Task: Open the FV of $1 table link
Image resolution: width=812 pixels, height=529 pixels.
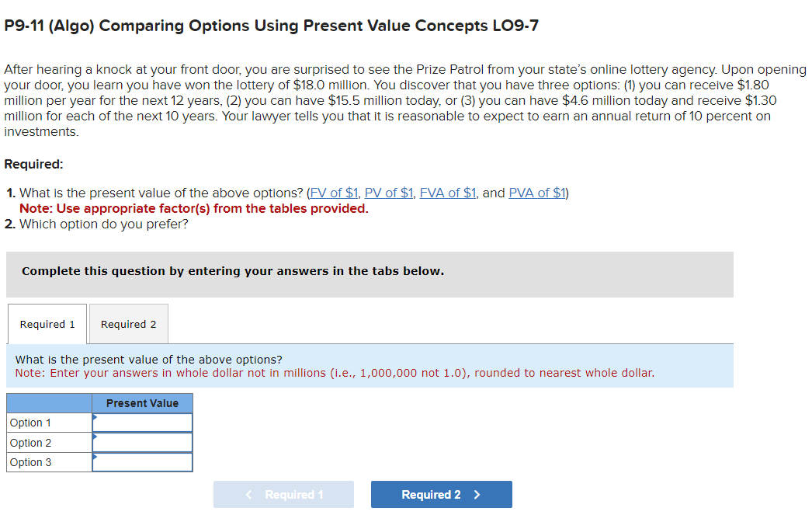Action: (x=333, y=193)
